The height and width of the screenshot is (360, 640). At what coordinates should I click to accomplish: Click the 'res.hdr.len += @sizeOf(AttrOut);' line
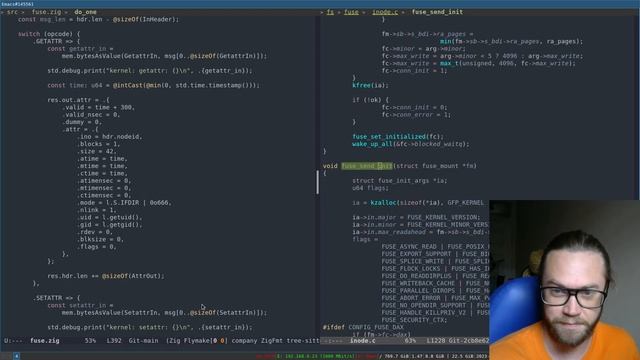click(x=106, y=276)
